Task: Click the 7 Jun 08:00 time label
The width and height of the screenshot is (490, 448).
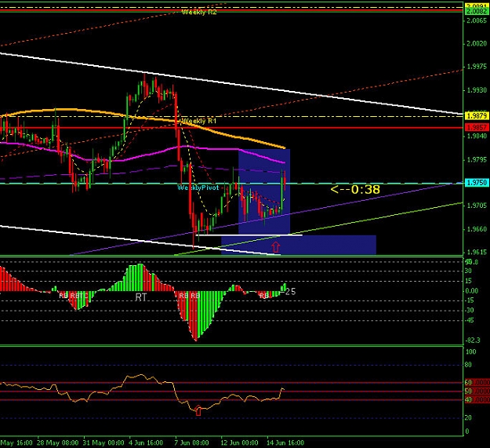Action: click(x=192, y=443)
